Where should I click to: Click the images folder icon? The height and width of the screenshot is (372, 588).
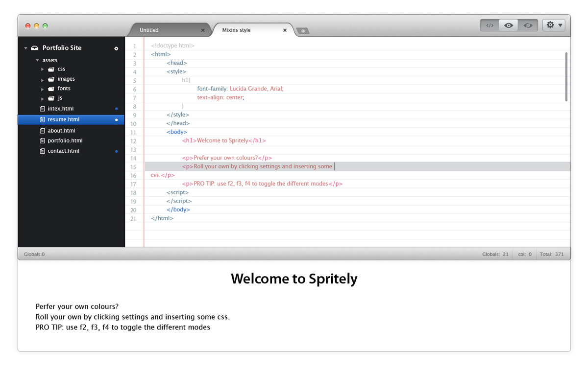51,79
